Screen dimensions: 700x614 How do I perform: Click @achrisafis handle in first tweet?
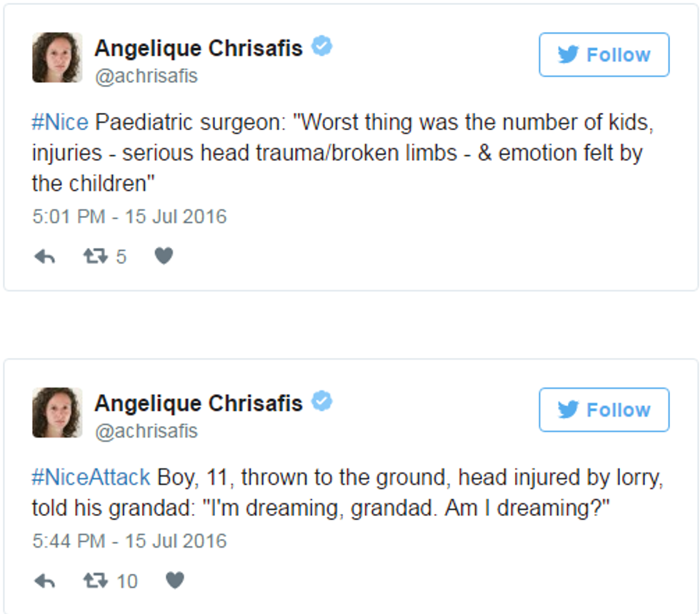(146, 76)
